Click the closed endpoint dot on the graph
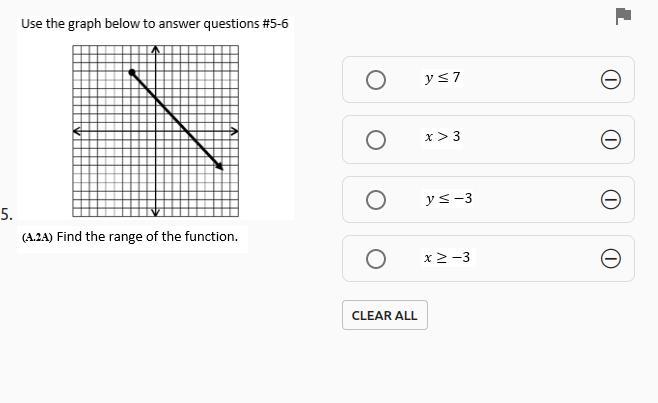 [132, 72]
